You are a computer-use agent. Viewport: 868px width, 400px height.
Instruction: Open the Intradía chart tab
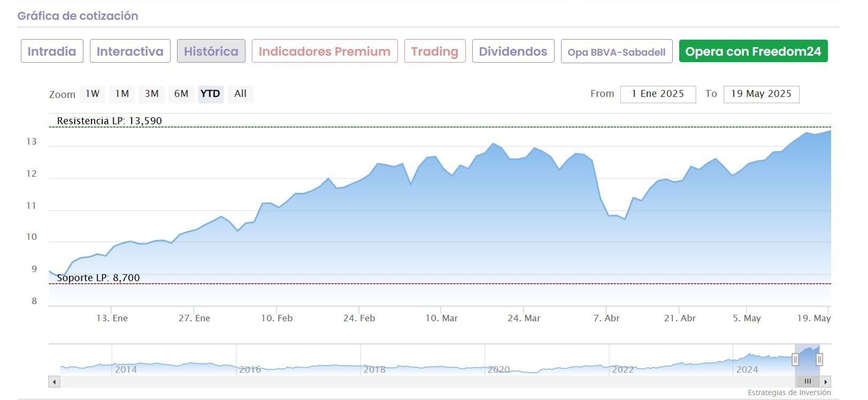tap(52, 51)
